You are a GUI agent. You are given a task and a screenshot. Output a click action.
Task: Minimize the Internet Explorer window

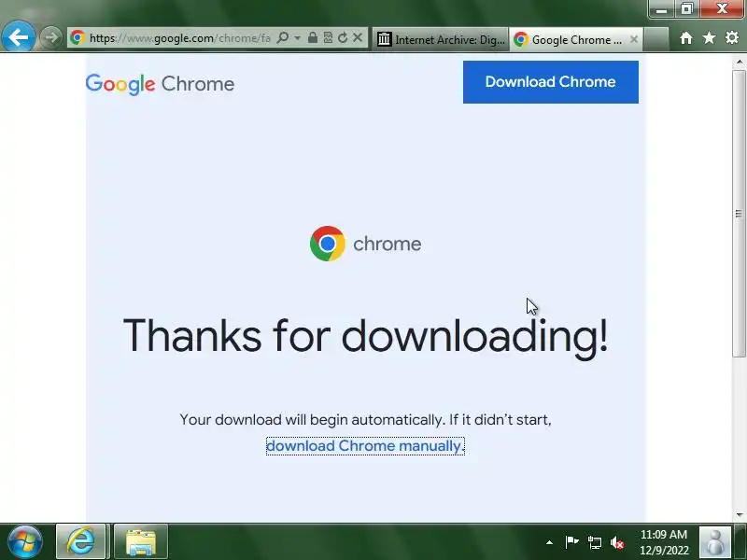(x=661, y=8)
